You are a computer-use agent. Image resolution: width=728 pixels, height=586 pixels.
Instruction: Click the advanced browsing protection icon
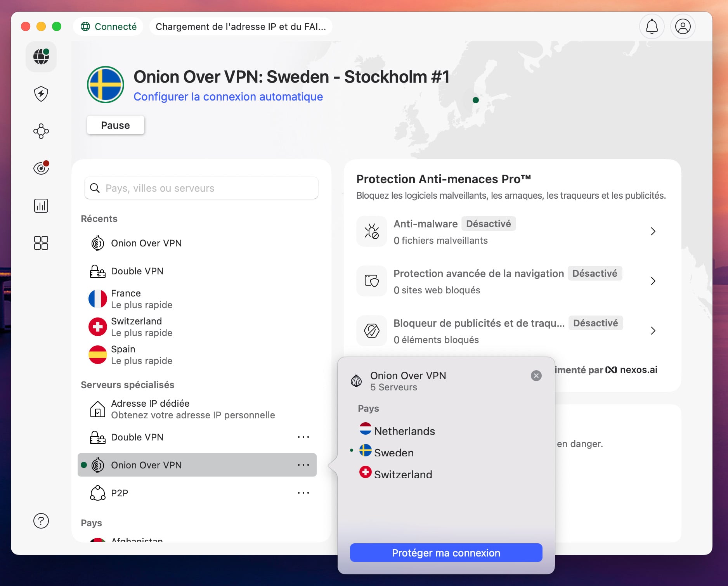tap(372, 281)
